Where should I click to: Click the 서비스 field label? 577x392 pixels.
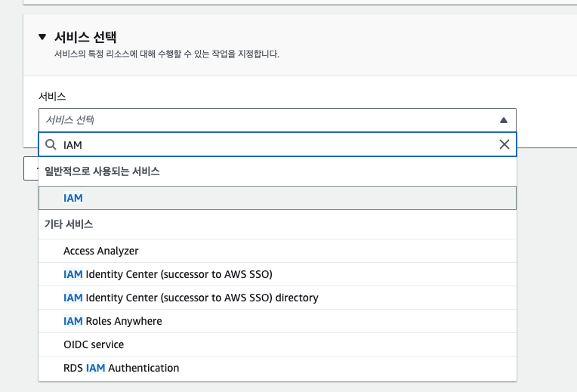pyautogui.click(x=52, y=97)
